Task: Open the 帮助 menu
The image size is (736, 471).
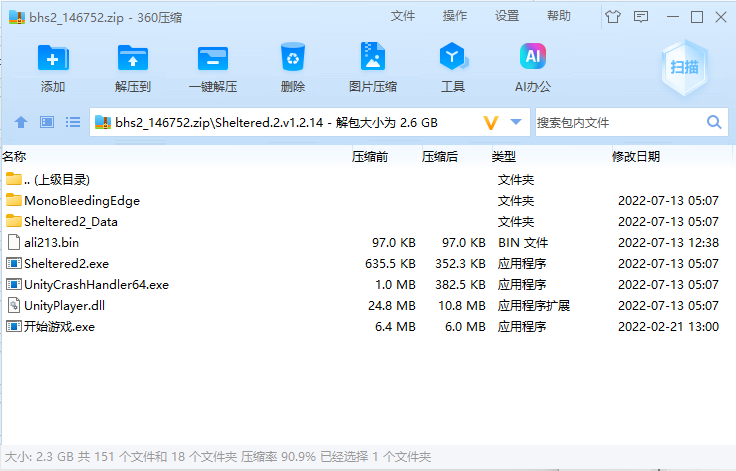Action: point(559,16)
